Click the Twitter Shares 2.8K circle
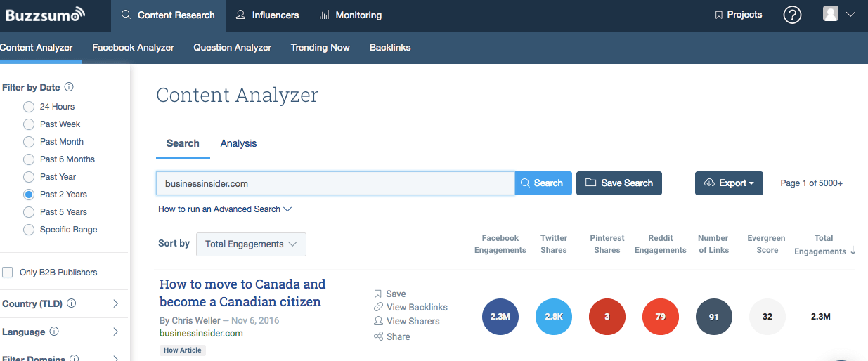The width and height of the screenshot is (868, 361). coord(554,317)
